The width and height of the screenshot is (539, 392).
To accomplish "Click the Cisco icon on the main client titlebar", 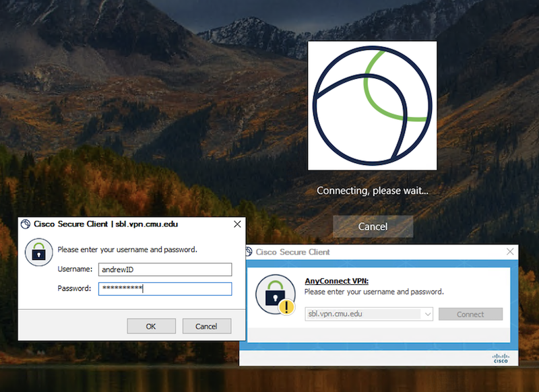I will 249,251.
